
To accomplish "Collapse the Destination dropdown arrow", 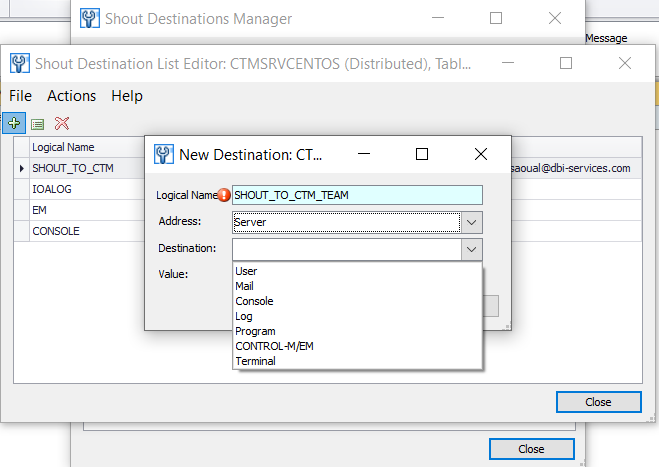I will [x=472, y=250].
